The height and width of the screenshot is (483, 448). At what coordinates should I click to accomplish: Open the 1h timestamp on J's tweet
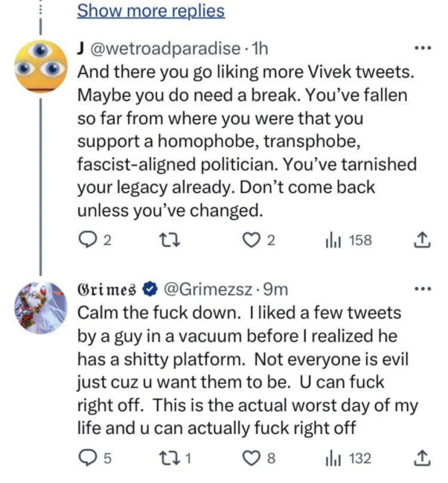(x=260, y=49)
